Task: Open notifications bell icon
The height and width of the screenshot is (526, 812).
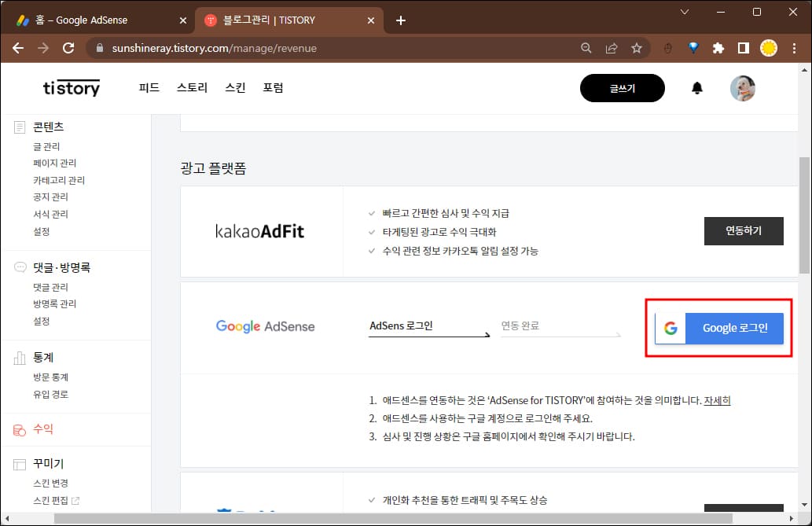Action: click(697, 88)
